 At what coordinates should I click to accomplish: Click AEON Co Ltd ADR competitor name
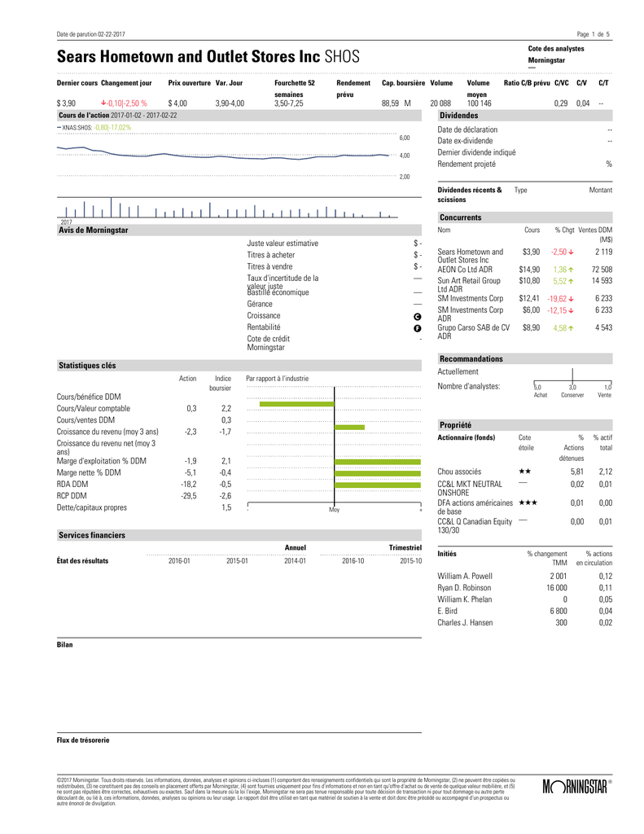[x=465, y=270]
